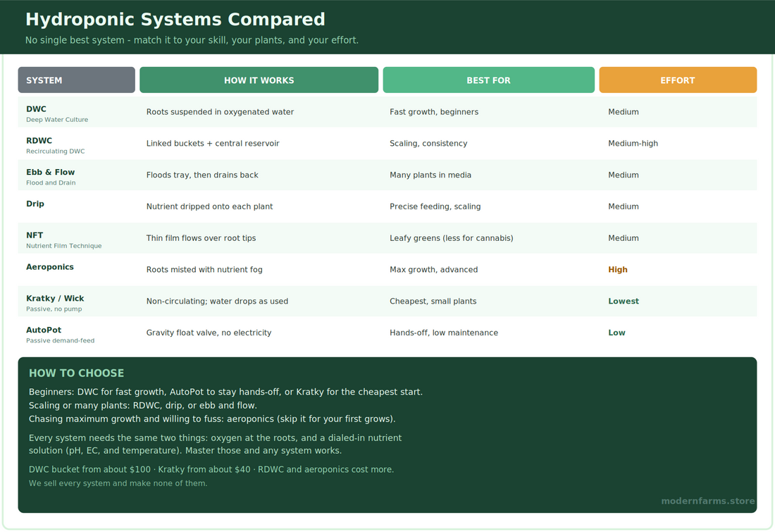
Task: Click the 'Passive demand-feed' caption
Action: click(x=61, y=340)
